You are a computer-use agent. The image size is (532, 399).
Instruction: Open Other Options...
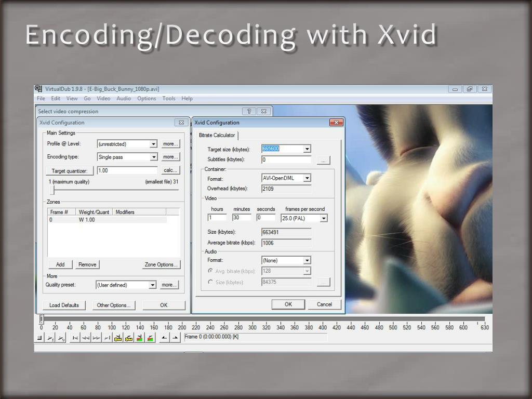pos(114,305)
